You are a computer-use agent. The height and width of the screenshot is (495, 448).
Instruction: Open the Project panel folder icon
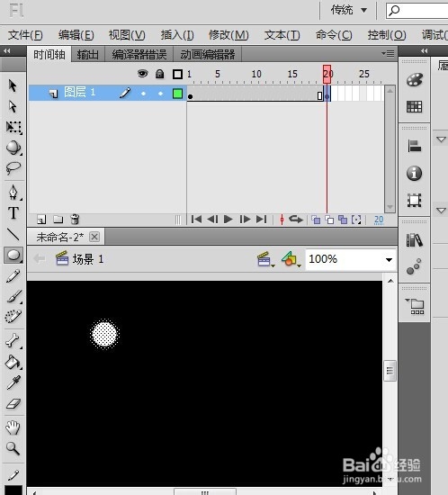coord(416,306)
